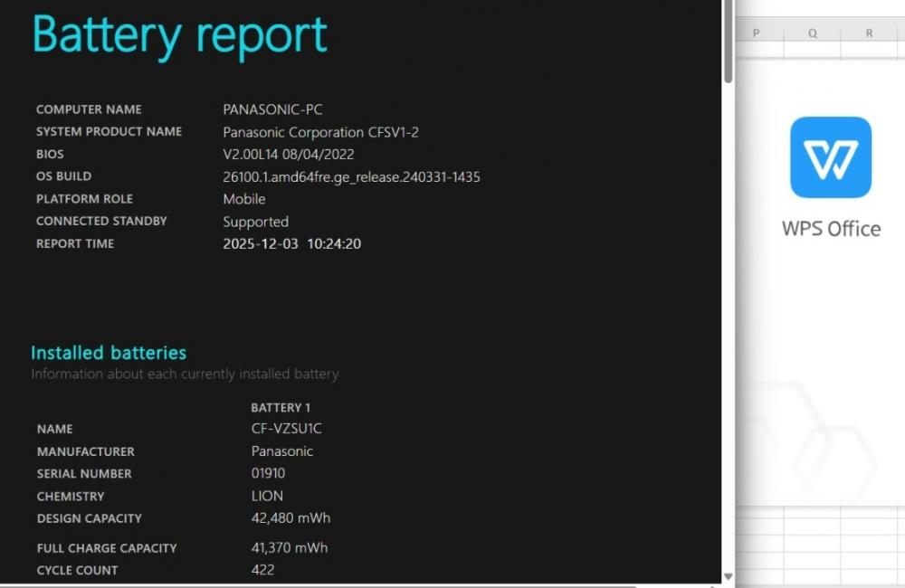Select column P header in WPS spreadsheet

[756, 33]
